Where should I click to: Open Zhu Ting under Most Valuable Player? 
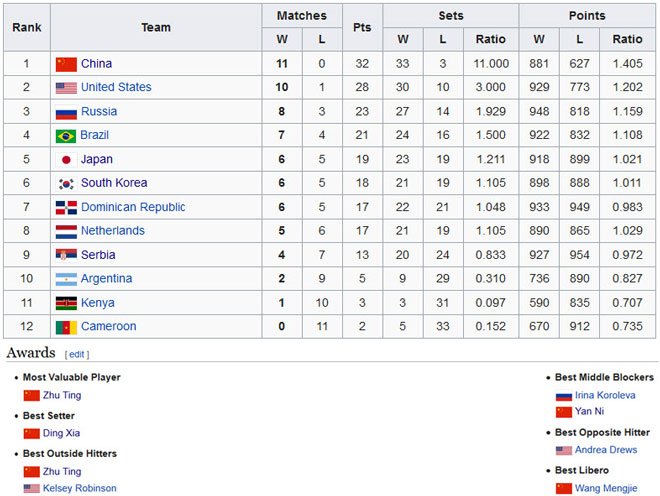point(62,396)
